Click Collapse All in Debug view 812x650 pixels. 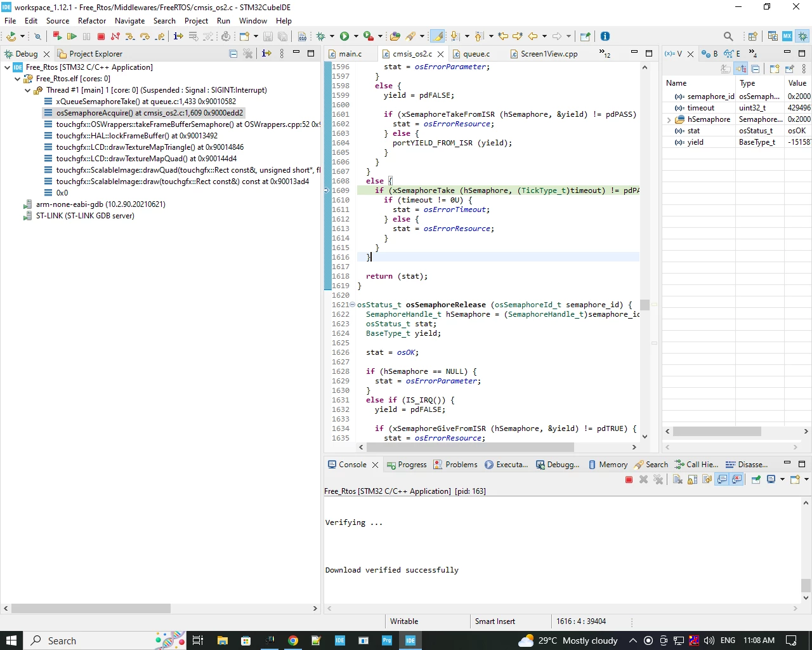tap(233, 54)
